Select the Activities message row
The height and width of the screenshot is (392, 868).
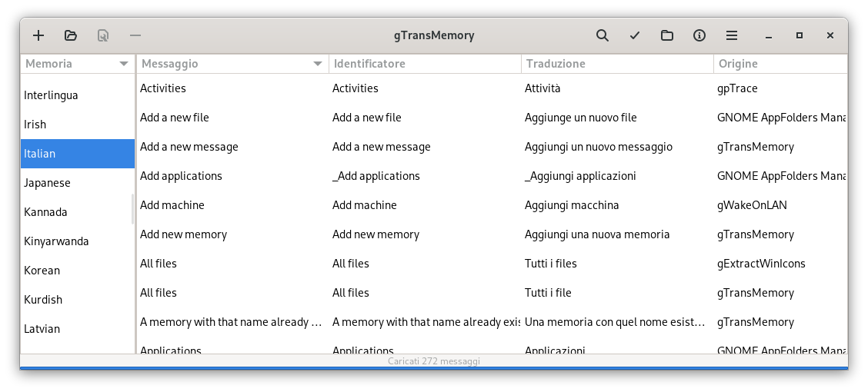pyautogui.click(x=492, y=88)
